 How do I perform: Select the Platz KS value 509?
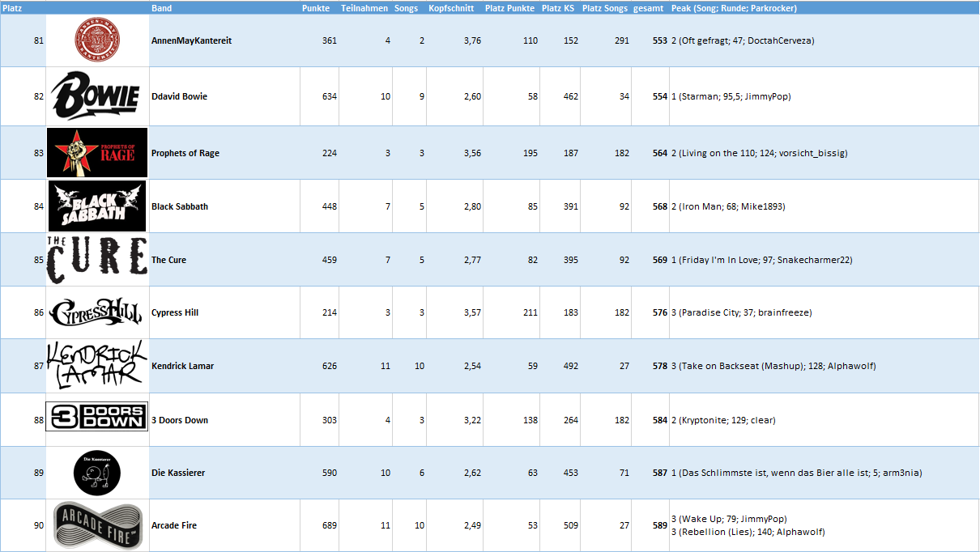click(x=571, y=525)
